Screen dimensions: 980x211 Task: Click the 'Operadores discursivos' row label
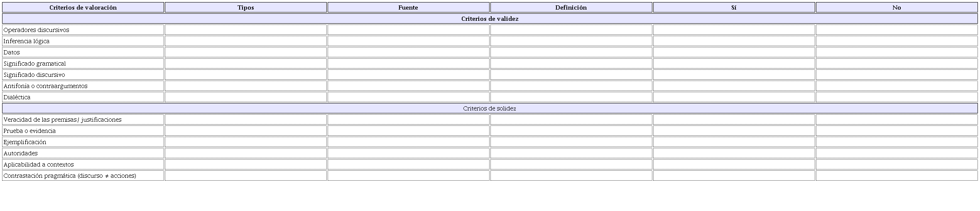(37, 30)
